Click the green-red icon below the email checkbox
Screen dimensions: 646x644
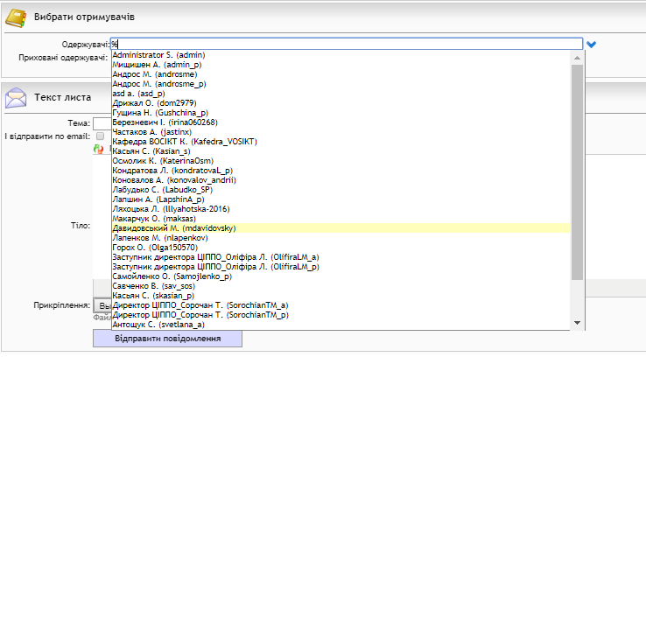pos(98,149)
